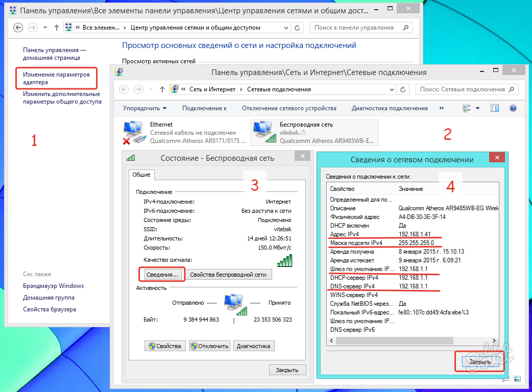This screenshot has height=392, width=532.
Task: Click Закрыть in wireless status dialog
Action: coord(287,370)
